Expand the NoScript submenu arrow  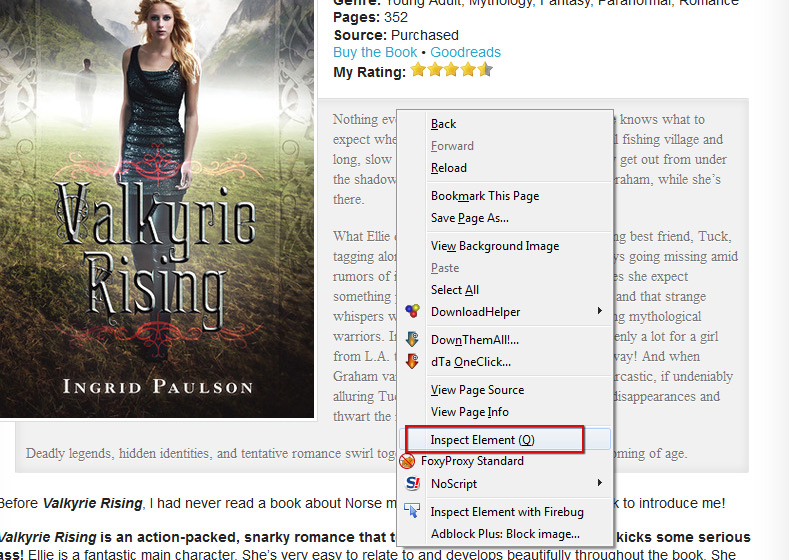tap(600, 483)
